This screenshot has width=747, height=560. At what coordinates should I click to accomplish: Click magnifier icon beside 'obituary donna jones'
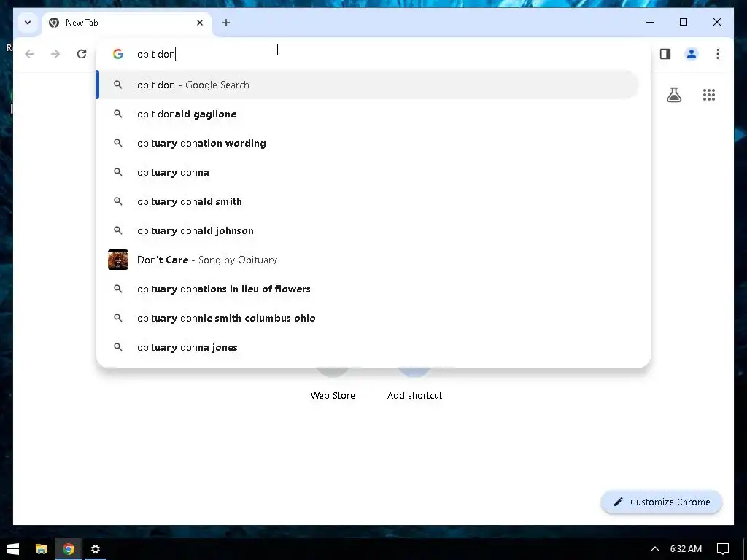coord(117,347)
